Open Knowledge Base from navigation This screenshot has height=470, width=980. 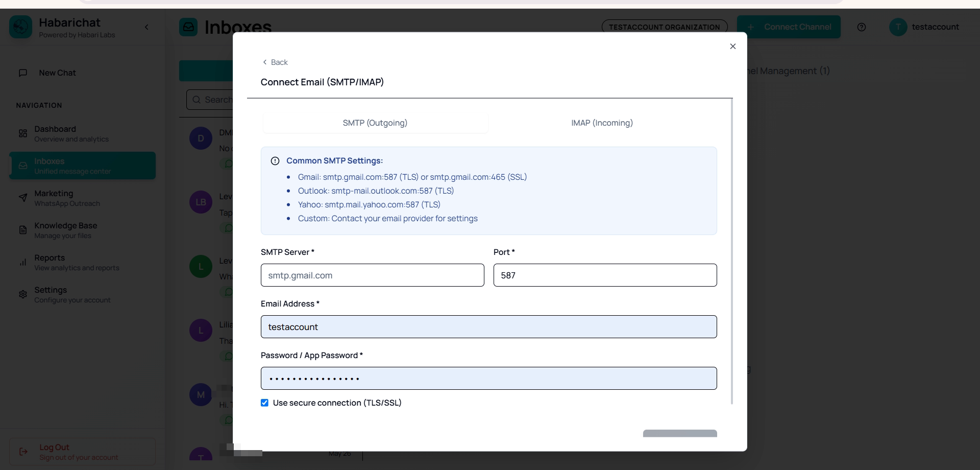(82, 230)
